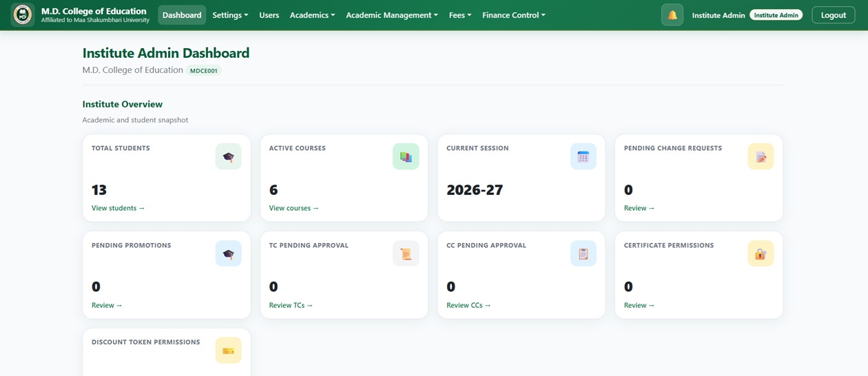Click the books icon on Active Courses card
This screenshot has width=868, height=376.
[x=406, y=157]
